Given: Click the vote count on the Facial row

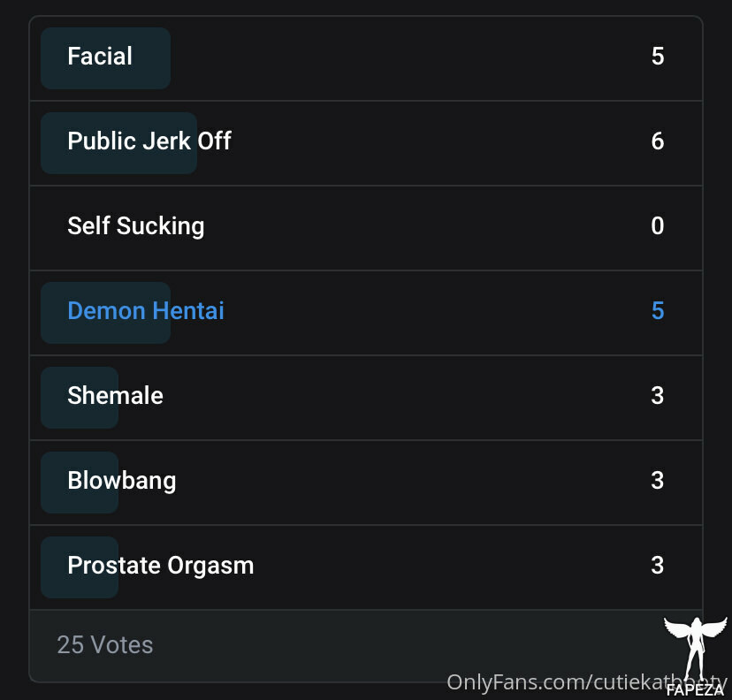Looking at the screenshot, I should tap(658, 56).
